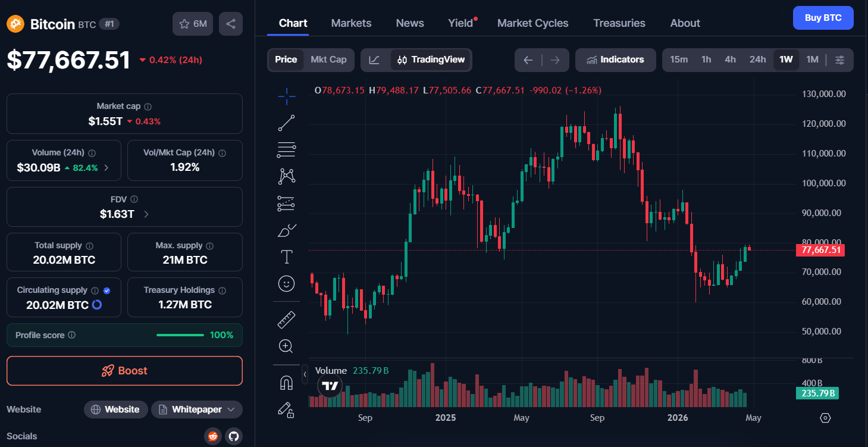The width and height of the screenshot is (868, 447).
Task: Select the text annotation tool
Action: 286,257
